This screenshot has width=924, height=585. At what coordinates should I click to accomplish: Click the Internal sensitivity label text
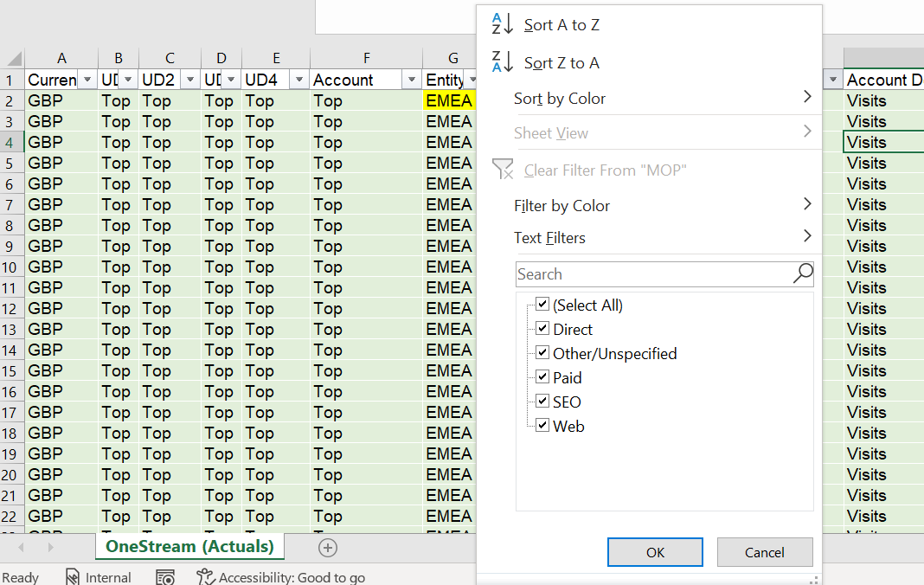(108, 577)
